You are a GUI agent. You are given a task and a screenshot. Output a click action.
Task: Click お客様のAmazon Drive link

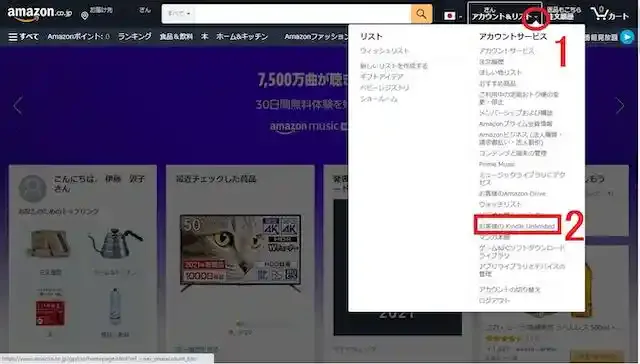pyautogui.click(x=512, y=193)
